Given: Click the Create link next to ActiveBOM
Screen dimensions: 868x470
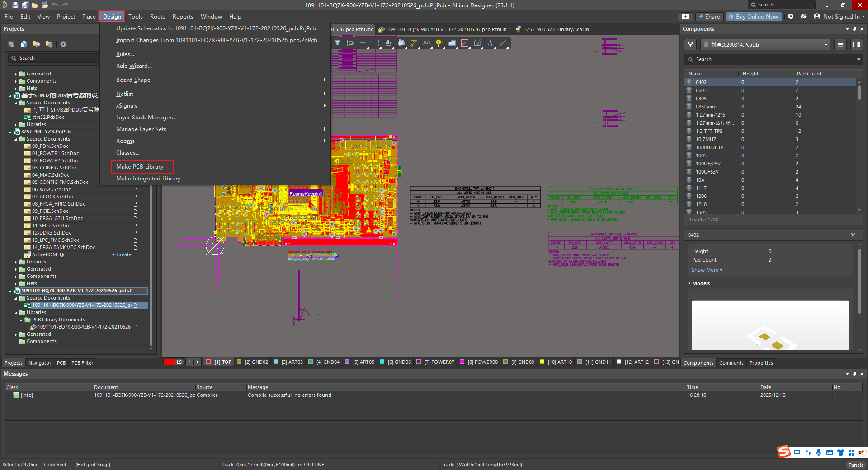Looking at the screenshot, I should pyautogui.click(x=122, y=255).
